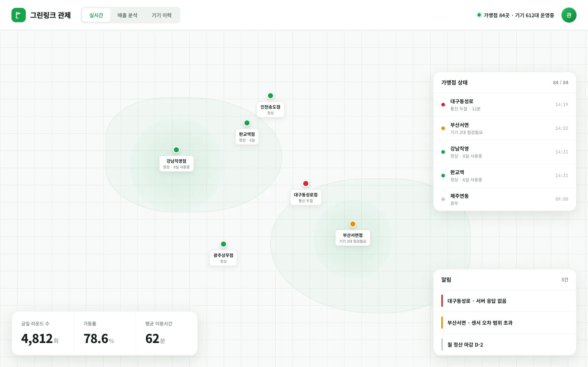Viewport: 588px width, 367px height.
Task: Select the 인천송도점 green map marker
Action: [270, 96]
